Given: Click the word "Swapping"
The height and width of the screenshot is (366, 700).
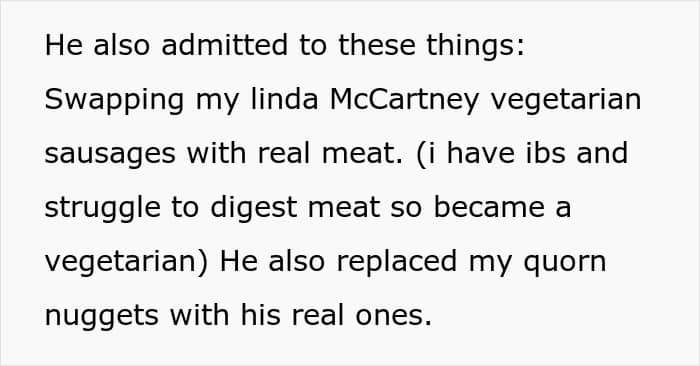Looking at the screenshot, I should (x=114, y=100).
